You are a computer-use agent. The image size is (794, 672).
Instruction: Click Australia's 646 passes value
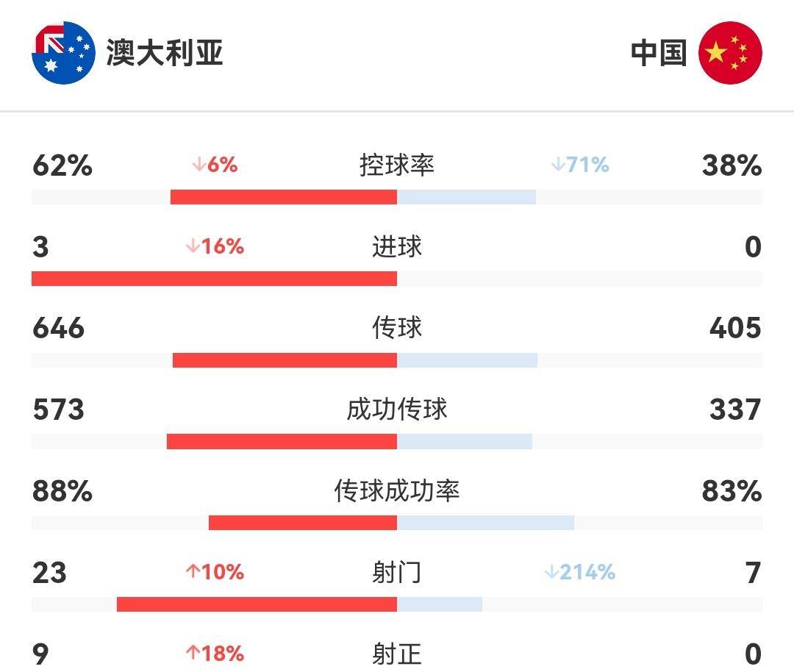[58, 328]
